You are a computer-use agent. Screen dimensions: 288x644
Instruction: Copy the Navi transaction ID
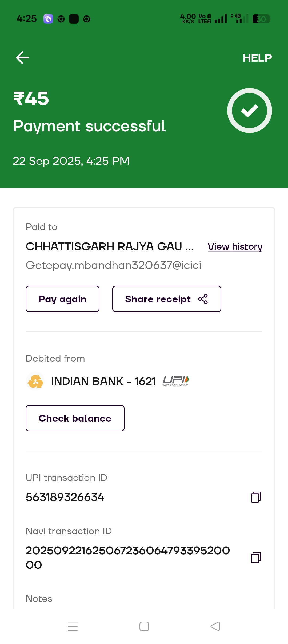click(x=256, y=557)
